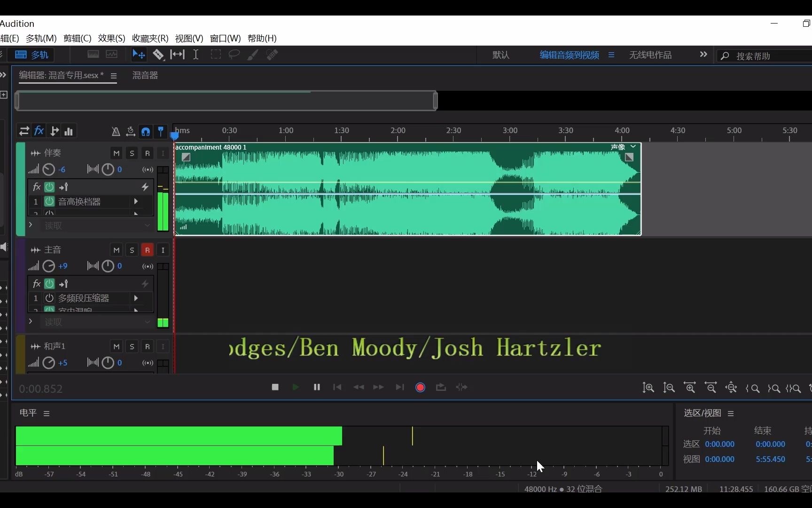
Task: Select the 无线电作品 workspace
Action: point(650,55)
